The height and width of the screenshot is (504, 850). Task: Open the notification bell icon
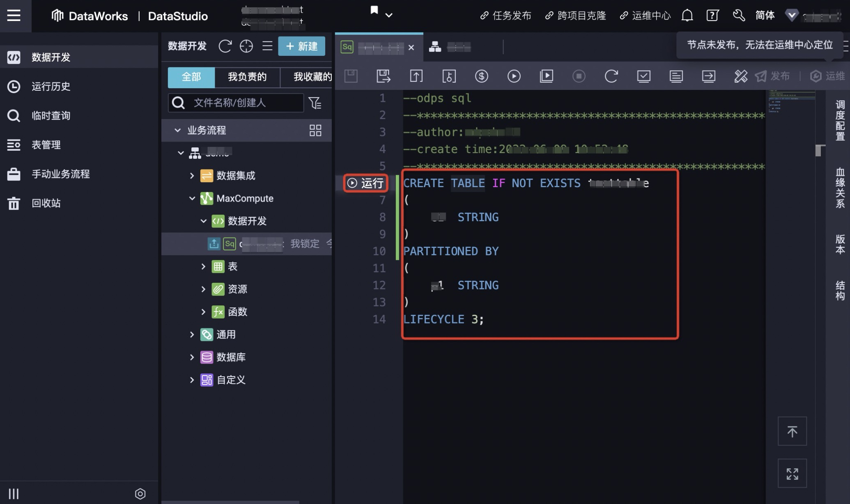(687, 16)
